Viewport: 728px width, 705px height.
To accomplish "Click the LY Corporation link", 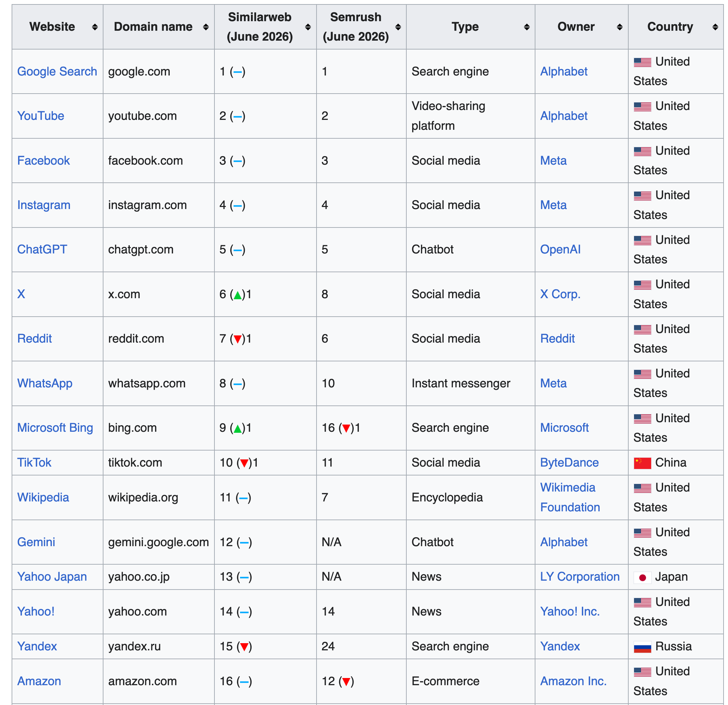I will tap(580, 577).
